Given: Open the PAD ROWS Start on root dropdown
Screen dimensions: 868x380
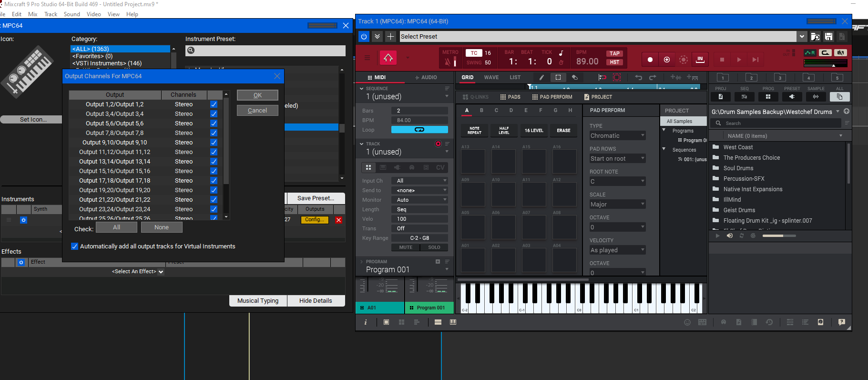Looking at the screenshot, I should click(617, 159).
